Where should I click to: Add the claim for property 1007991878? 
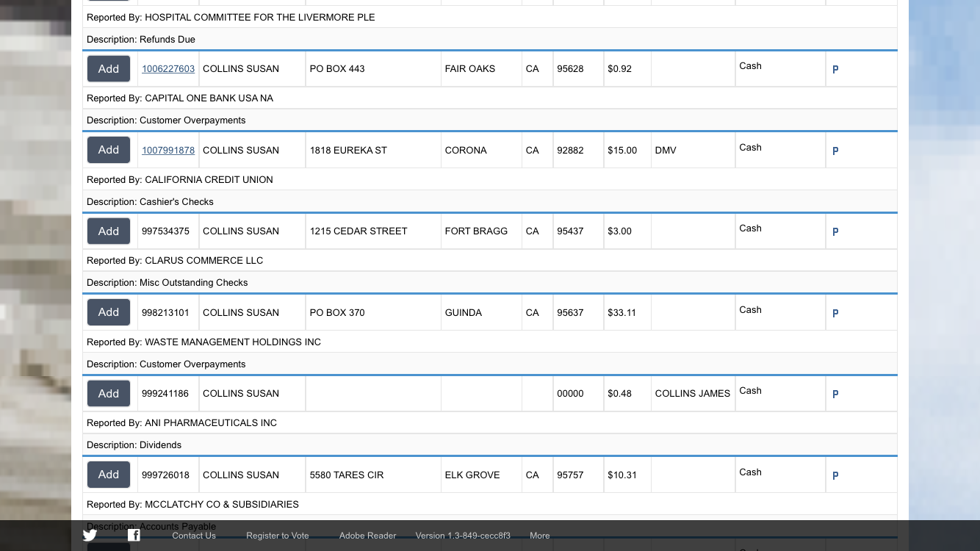[109, 150]
